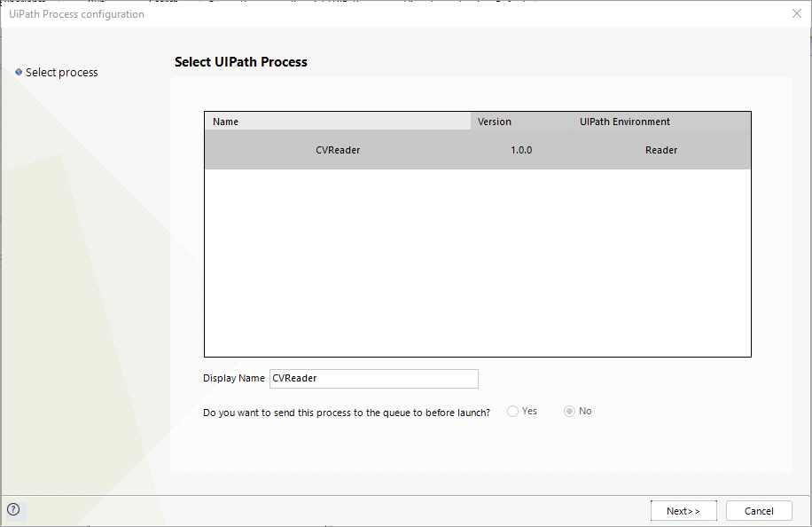Click the 1.0.0 version cell
This screenshot has width=812, height=527.
pyautogui.click(x=521, y=150)
